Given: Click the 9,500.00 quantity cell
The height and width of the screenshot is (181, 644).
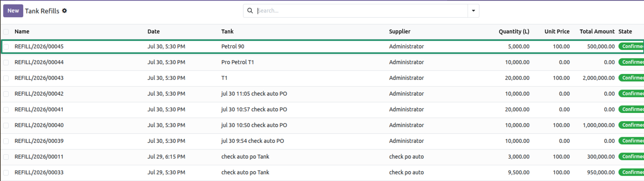Looking at the screenshot, I should click(x=519, y=172).
